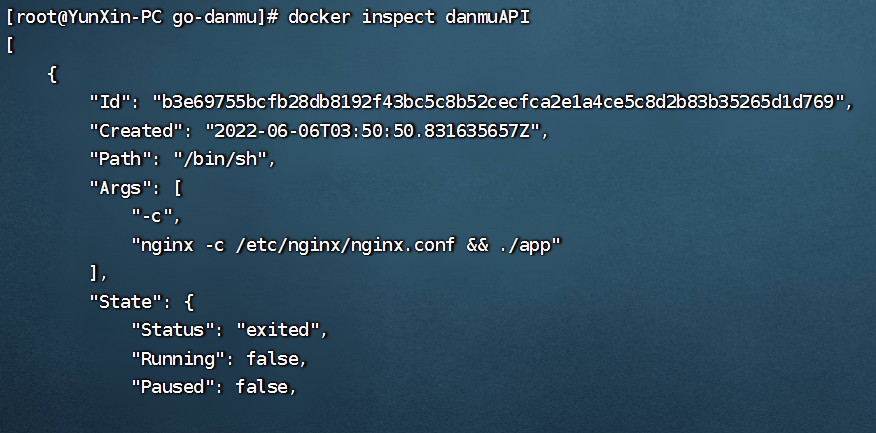
Task: Click the docker inspect danmuAPI command text
Action: 409,17
